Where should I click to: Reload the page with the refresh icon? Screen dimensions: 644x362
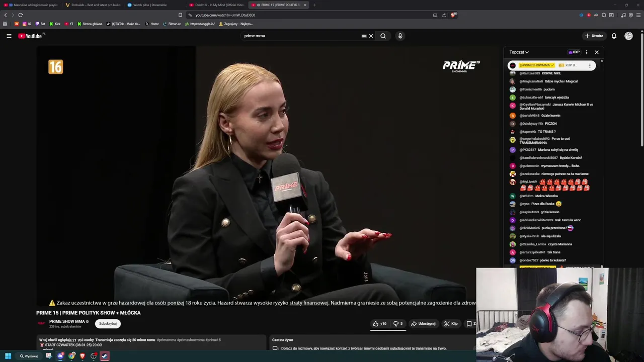coord(21,15)
